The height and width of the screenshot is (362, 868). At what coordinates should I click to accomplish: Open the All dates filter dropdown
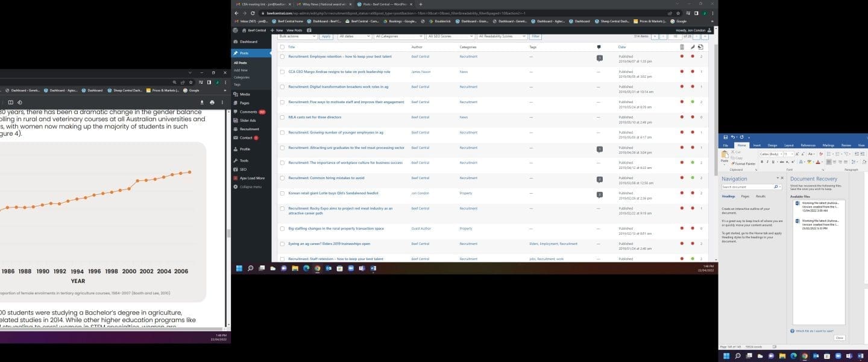point(354,36)
